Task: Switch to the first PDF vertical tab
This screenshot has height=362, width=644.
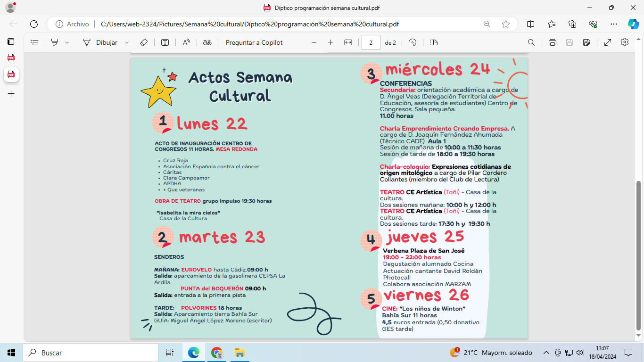Action: [11, 58]
